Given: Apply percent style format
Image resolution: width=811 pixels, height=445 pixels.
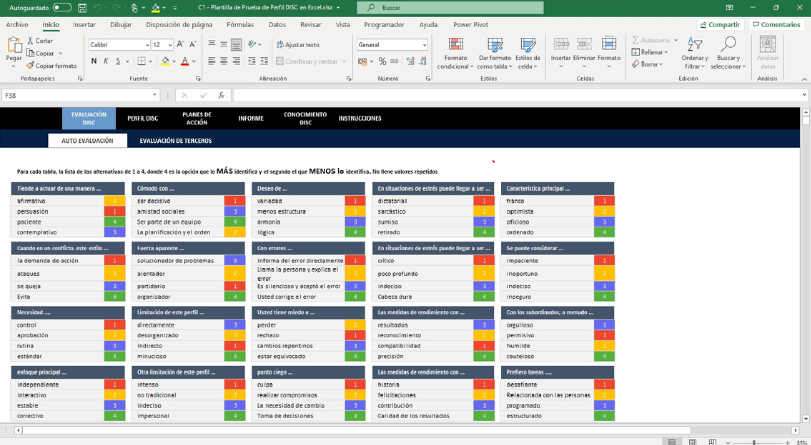Looking at the screenshot, I should (382, 61).
